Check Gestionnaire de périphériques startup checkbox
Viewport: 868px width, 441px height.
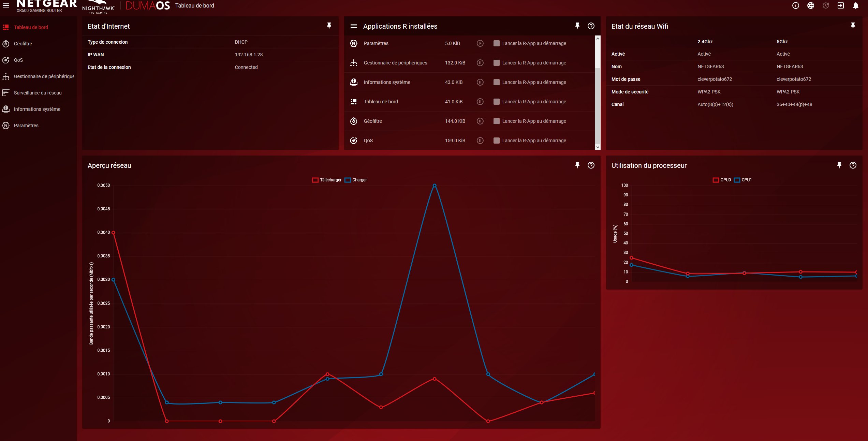coord(497,63)
